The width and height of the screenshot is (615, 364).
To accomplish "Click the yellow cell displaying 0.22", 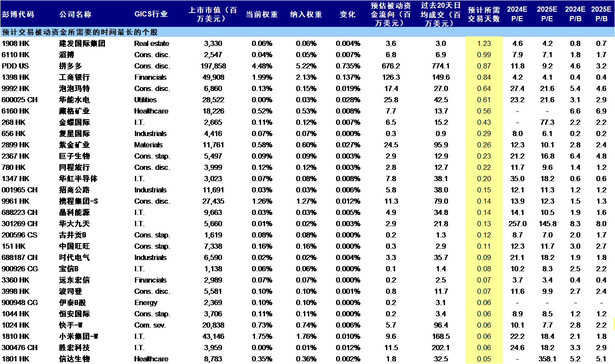I will [x=484, y=167].
